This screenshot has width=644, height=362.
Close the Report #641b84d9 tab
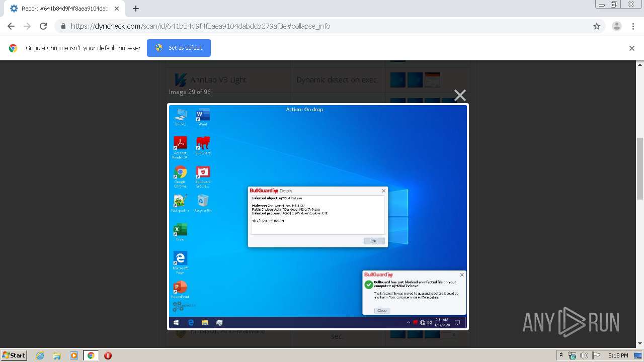point(117,9)
